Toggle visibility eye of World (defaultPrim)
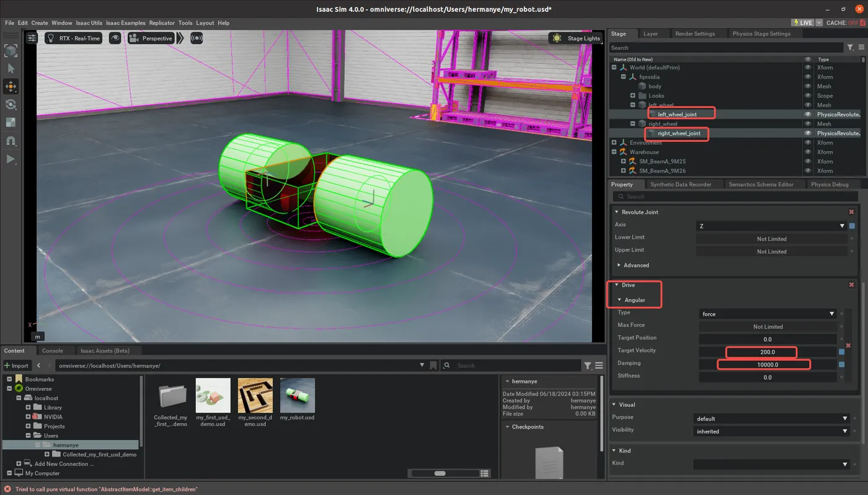 (x=807, y=68)
